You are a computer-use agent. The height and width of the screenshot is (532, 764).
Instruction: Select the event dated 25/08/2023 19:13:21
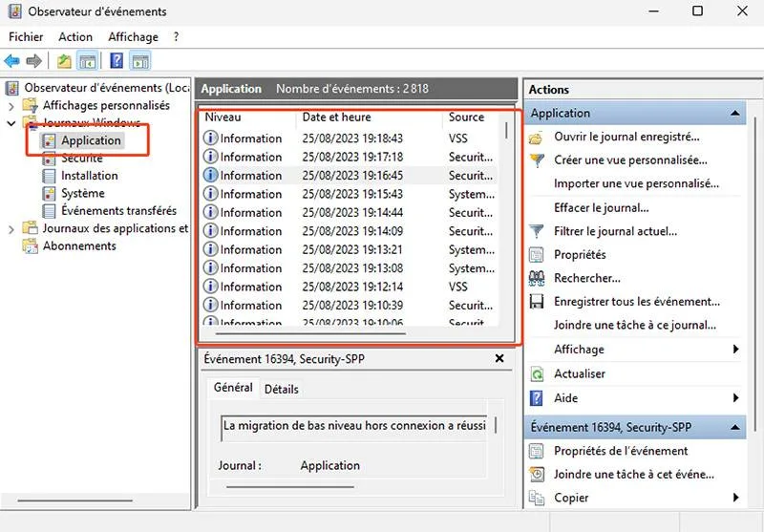349,249
